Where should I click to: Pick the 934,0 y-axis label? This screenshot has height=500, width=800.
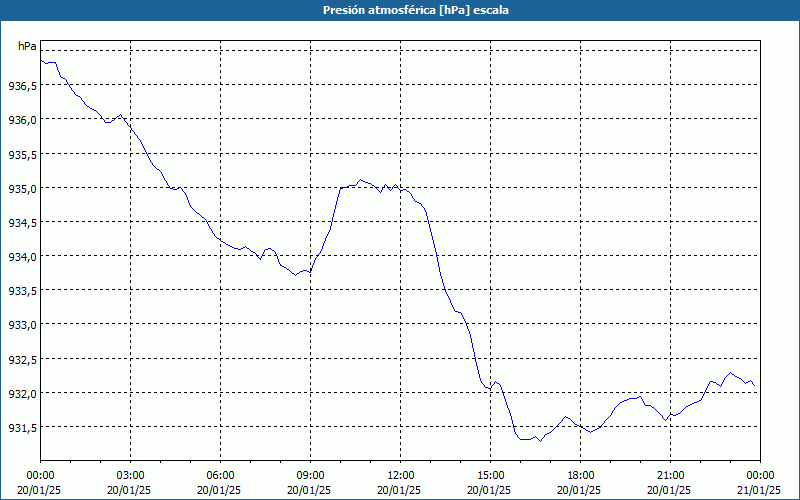[x=22, y=256]
